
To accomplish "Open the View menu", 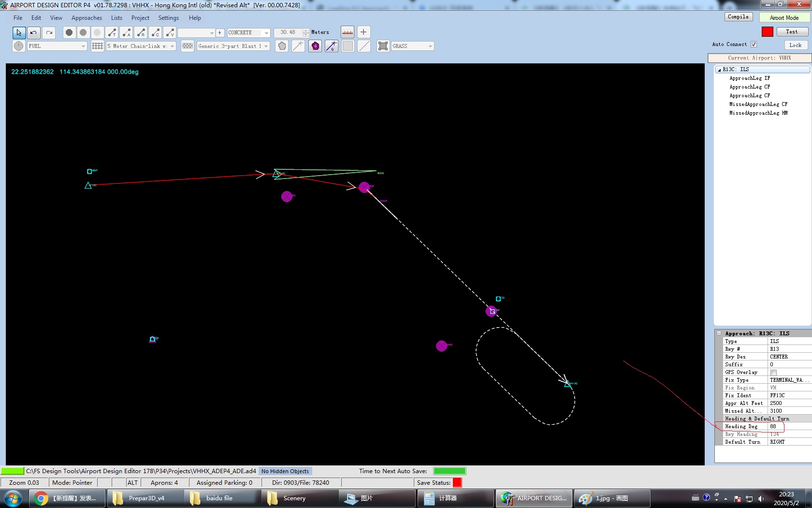I will (56, 18).
